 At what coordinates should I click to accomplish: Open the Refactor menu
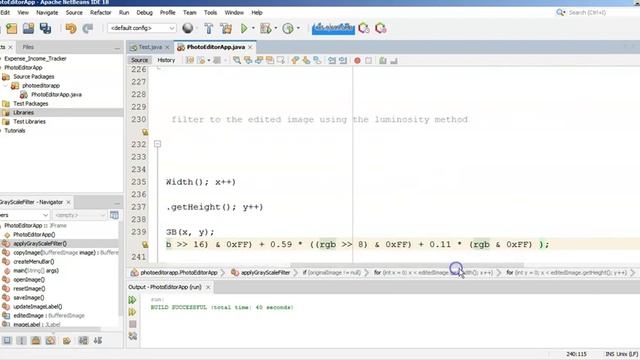(100, 13)
